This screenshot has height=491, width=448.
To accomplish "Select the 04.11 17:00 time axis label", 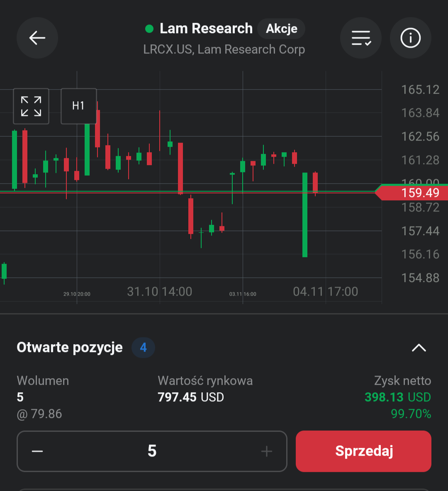I will pyautogui.click(x=326, y=292).
